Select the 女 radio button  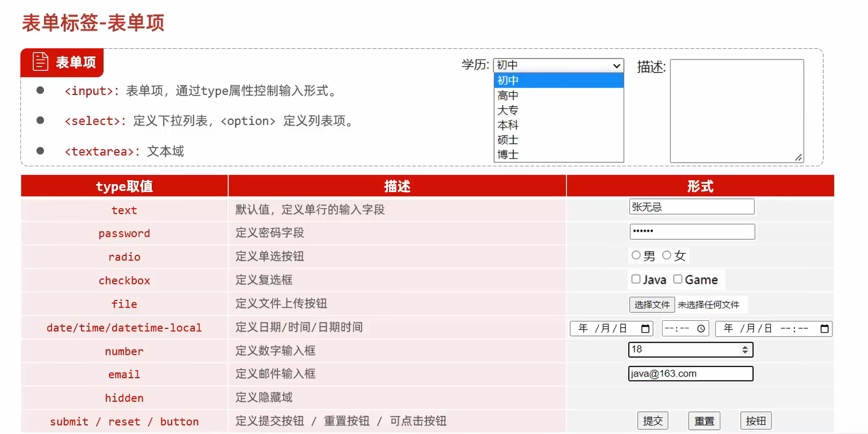click(667, 255)
